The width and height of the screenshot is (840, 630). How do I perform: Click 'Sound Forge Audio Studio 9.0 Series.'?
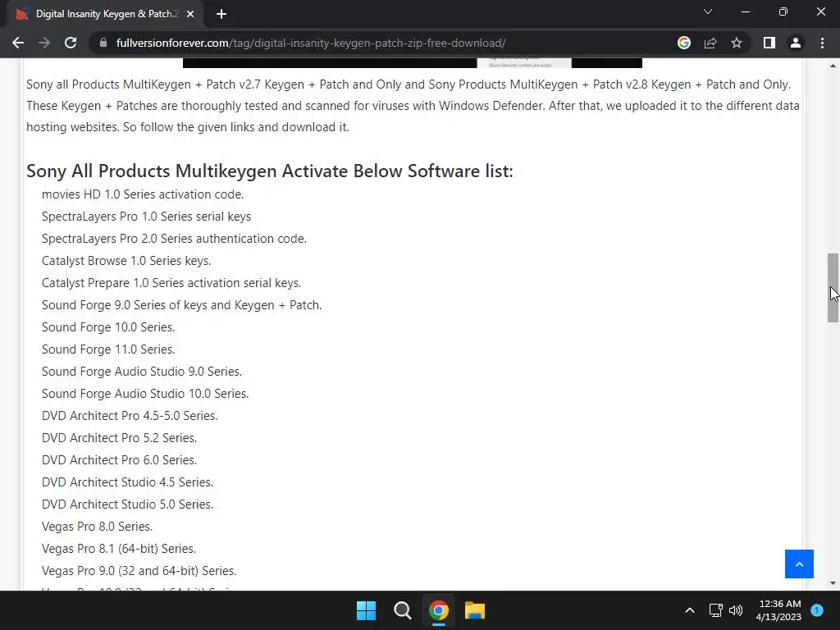point(142,372)
